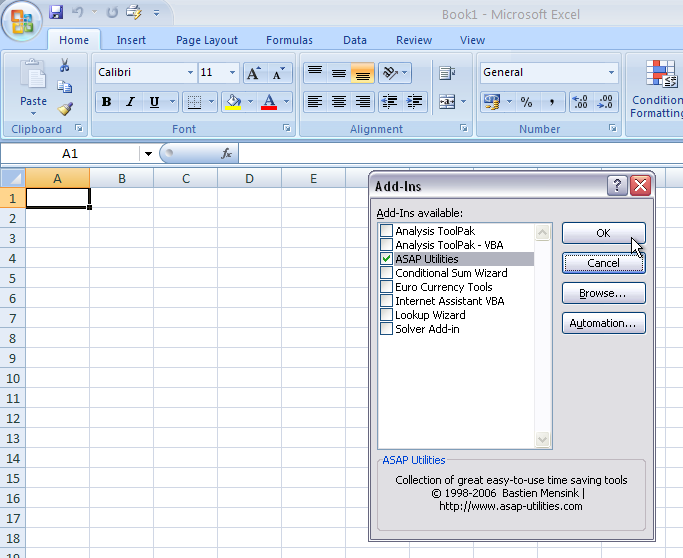Toggle Bold formatting
Screen dimensions: 683x558
click(x=106, y=102)
